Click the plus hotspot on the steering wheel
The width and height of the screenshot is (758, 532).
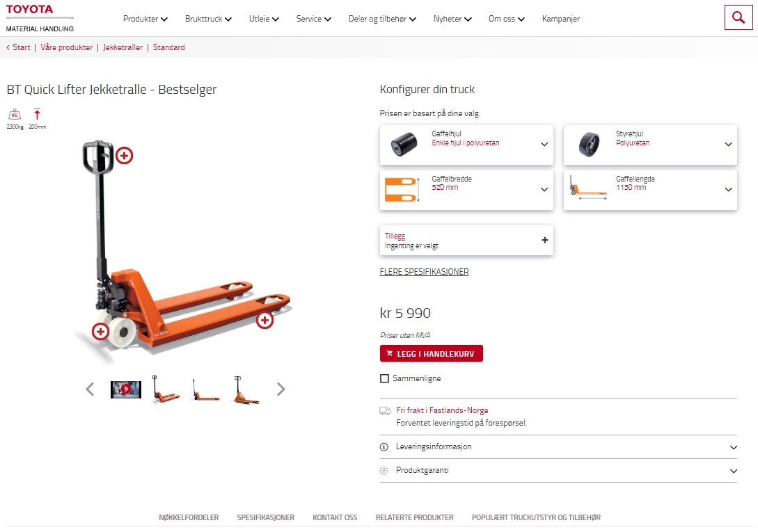pos(100,332)
